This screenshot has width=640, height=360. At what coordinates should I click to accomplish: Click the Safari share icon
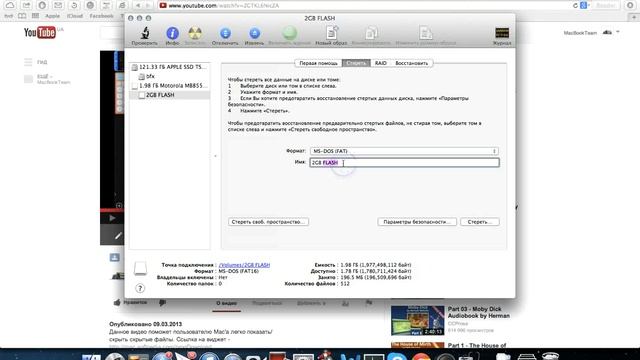[26, 5]
